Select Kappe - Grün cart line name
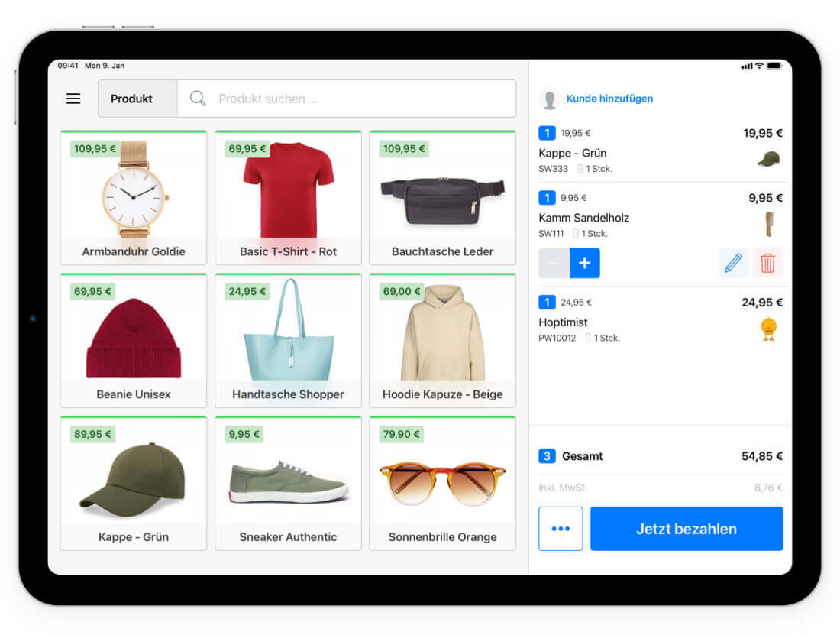The width and height of the screenshot is (840, 635). click(x=573, y=154)
